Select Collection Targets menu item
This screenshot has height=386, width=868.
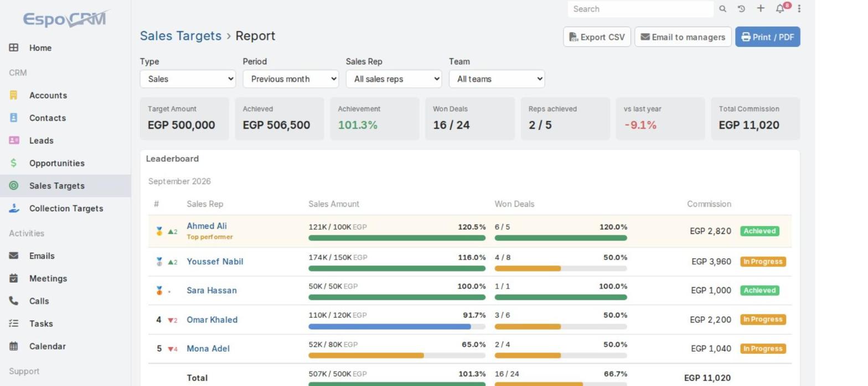pos(65,208)
